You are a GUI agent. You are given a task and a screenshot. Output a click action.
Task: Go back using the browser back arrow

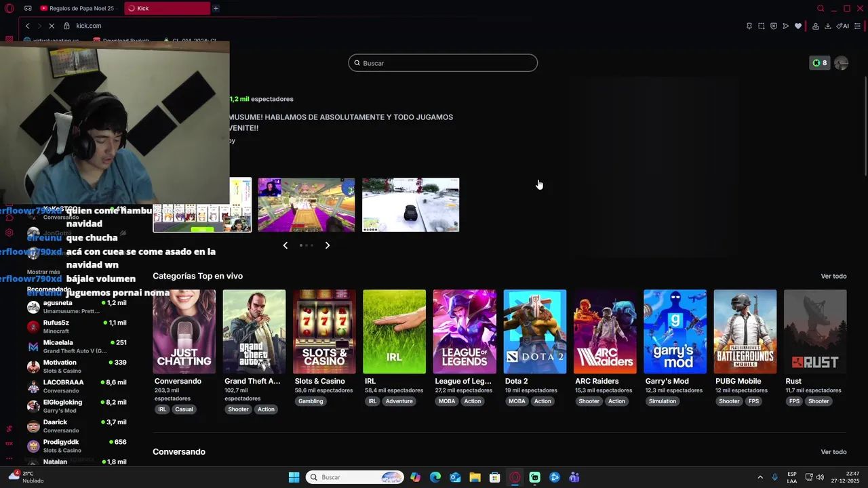[27, 26]
